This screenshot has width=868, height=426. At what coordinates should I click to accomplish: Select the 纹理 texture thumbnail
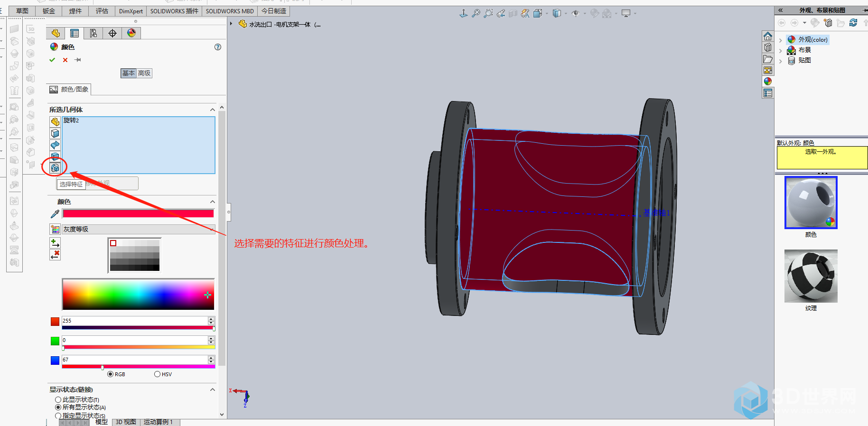(811, 276)
